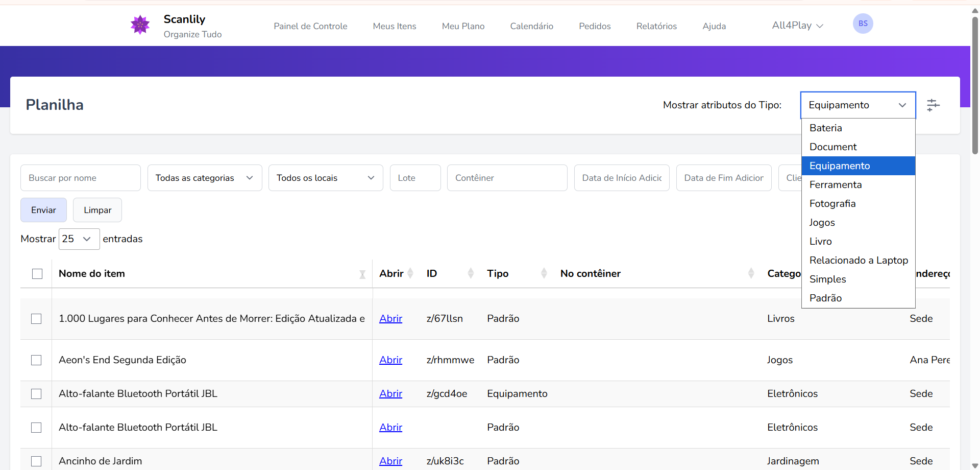Open the Relatórios nav item
The image size is (980, 470).
(656, 26)
